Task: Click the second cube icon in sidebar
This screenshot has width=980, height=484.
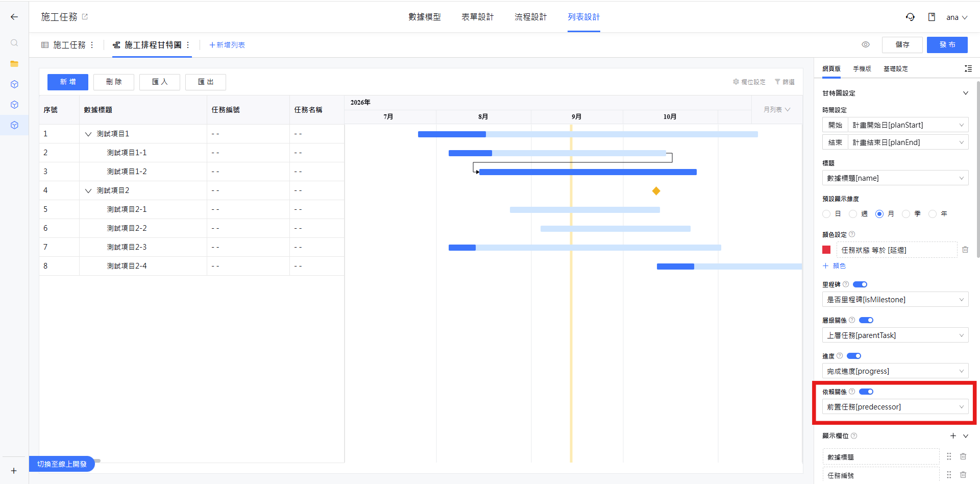Action: [x=14, y=105]
